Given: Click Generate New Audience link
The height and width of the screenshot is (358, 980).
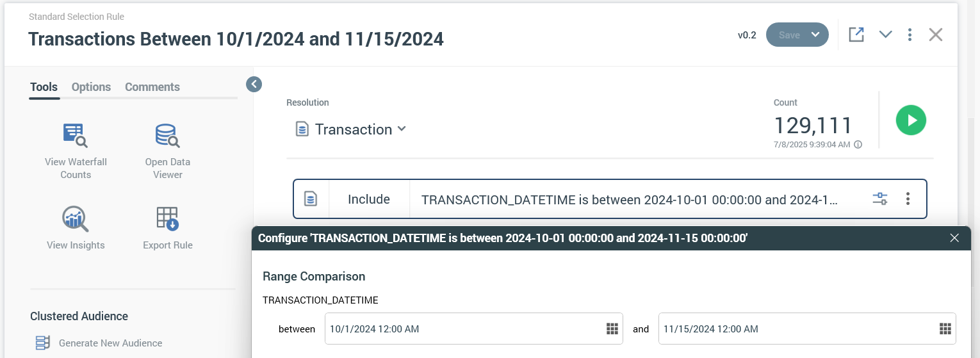Looking at the screenshot, I should tap(110, 343).
